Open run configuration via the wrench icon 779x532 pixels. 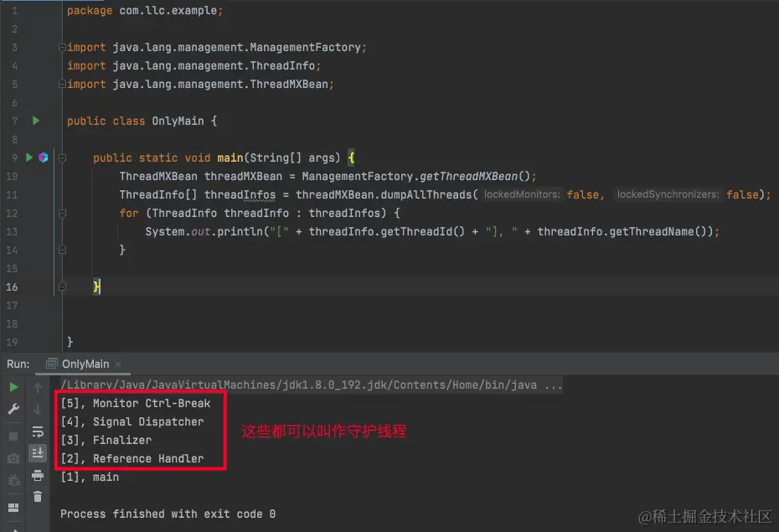pyautogui.click(x=13, y=409)
